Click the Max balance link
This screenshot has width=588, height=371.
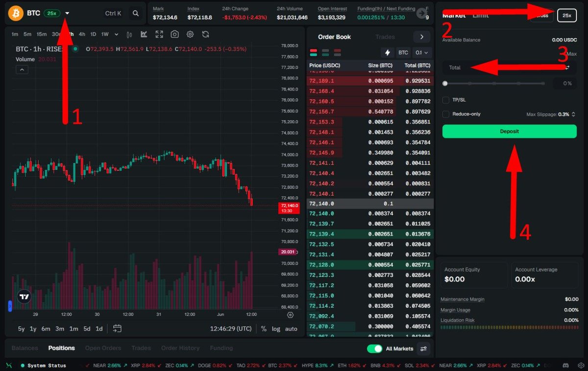pos(571,54)
